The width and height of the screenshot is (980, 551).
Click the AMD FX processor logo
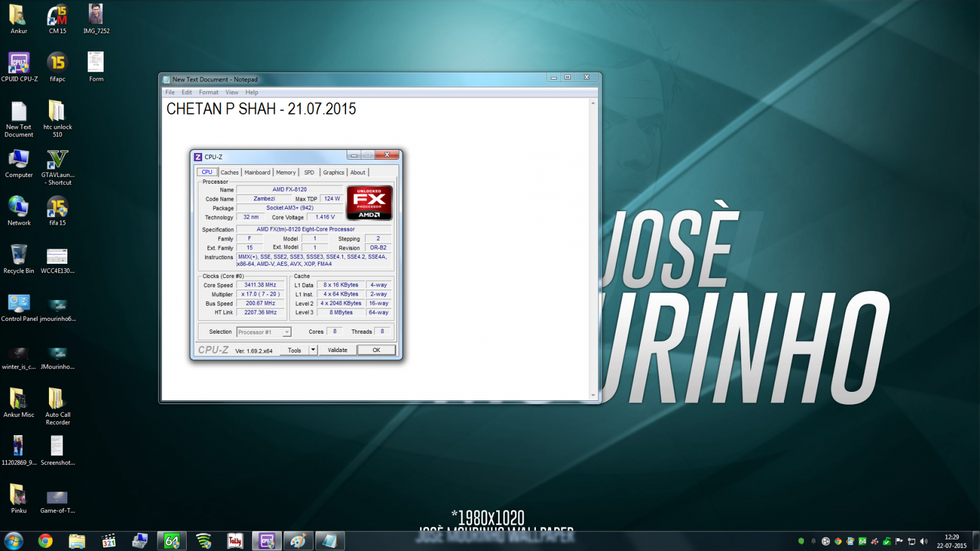pyautogui.click(x=369, y=203)
